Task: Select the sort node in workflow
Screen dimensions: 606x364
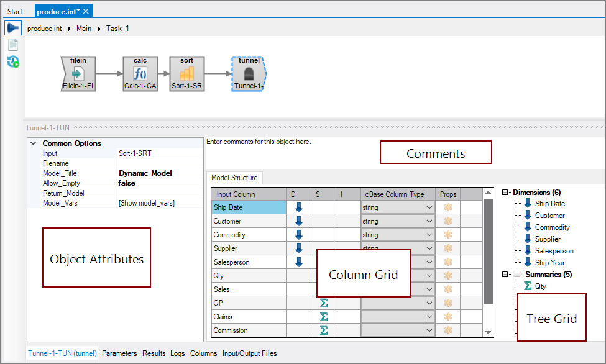Action: point(187,74)
